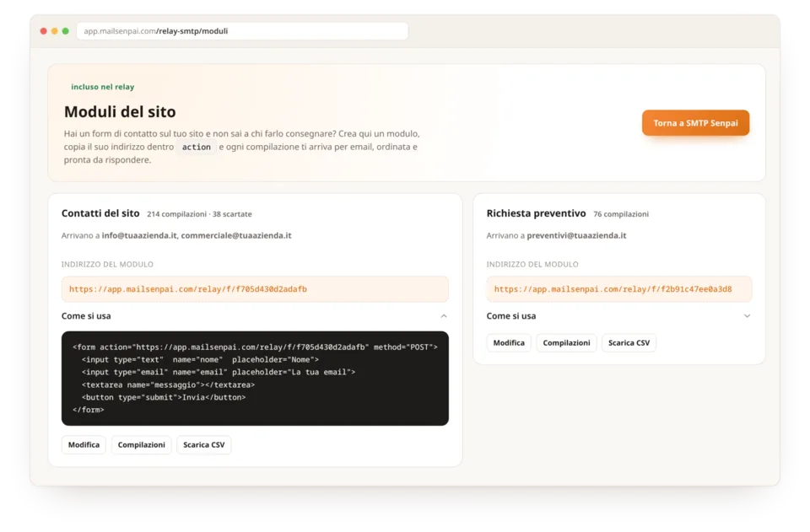810x532 pixels.
Task: Click Modifica in Richiesta preventivo card
Action: coord(509,342)
